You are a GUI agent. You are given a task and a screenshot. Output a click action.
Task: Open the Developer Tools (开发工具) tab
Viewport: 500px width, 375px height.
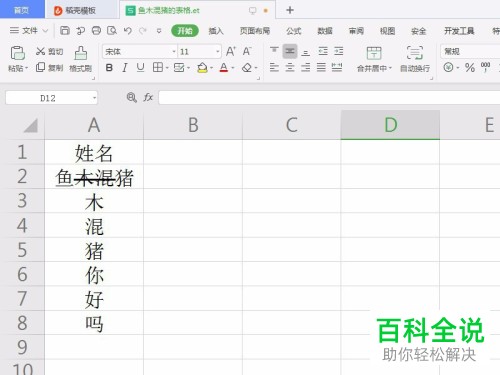point(459,31)
